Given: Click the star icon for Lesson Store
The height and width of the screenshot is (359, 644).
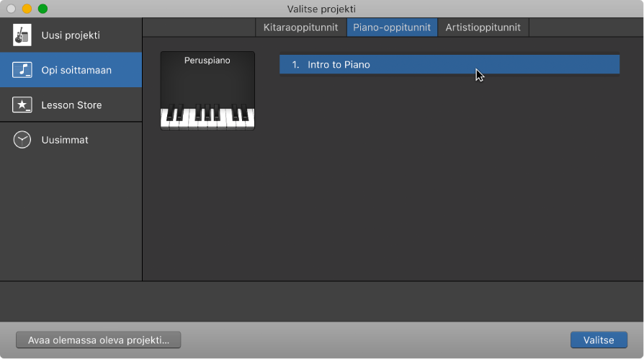Looking at the screenshot, I should click(22, 105).
